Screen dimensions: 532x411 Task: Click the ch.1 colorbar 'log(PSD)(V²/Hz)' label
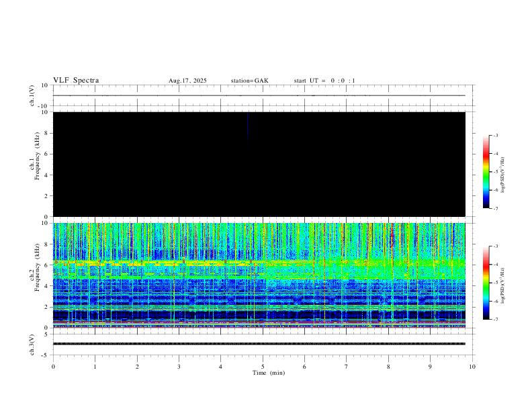(x=502, y=175)
